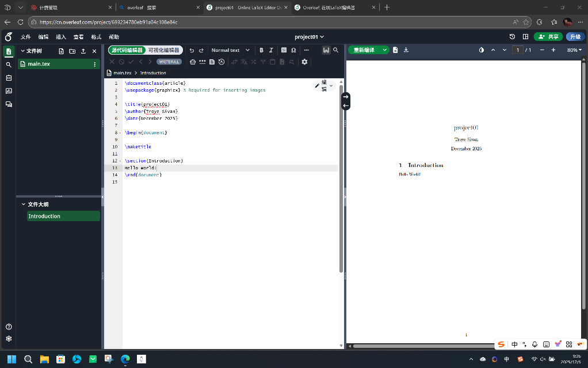Download the compiled PDF
Image resolution: width=588 pixels, height=368 pixels.
406,50
